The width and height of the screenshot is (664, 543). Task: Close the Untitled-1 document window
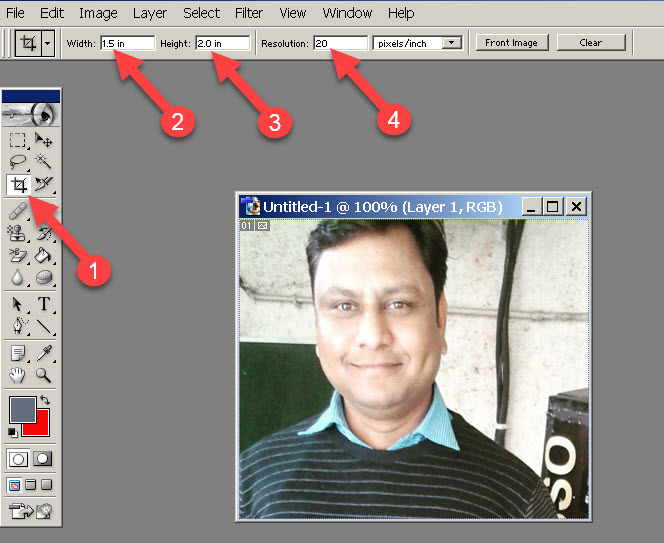click(576, 207)
